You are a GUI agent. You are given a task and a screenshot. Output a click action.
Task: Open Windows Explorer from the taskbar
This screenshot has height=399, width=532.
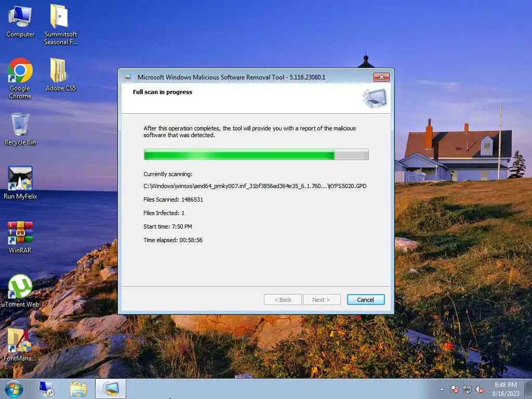coord(78,389)
